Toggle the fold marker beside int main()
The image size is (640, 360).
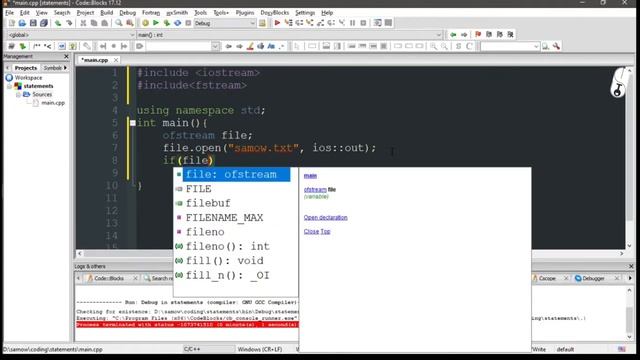[133, 123]
